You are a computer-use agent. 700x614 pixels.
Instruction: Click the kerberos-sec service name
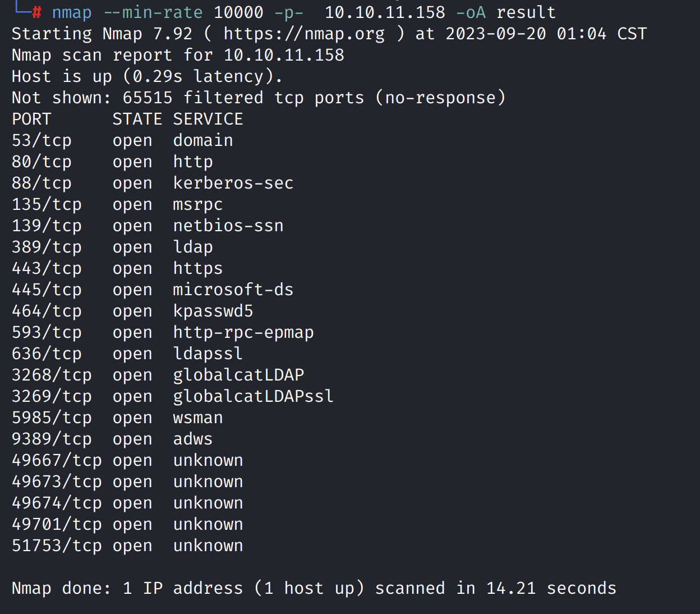(233, 183)
